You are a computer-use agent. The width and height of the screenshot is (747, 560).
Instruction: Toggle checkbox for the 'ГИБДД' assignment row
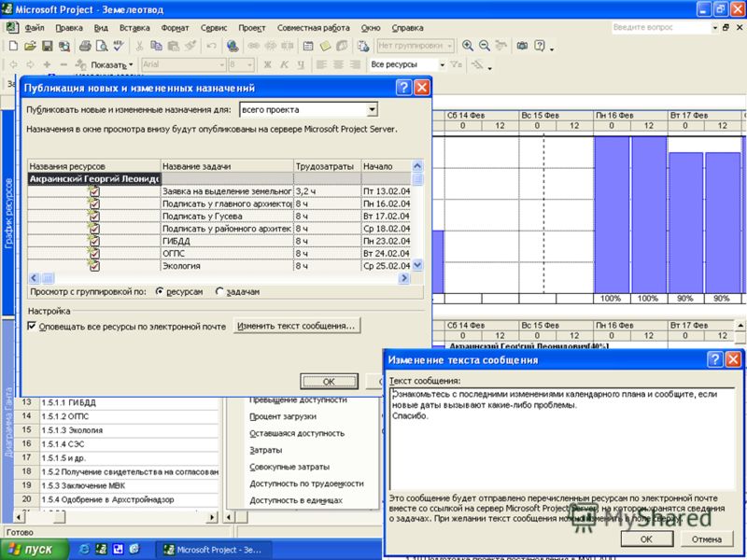click(x=94, y=241)
